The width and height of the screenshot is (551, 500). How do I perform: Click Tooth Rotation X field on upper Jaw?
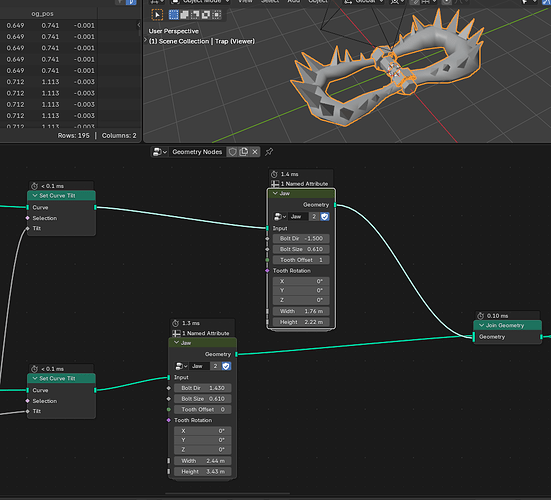[x=301, y=281]
